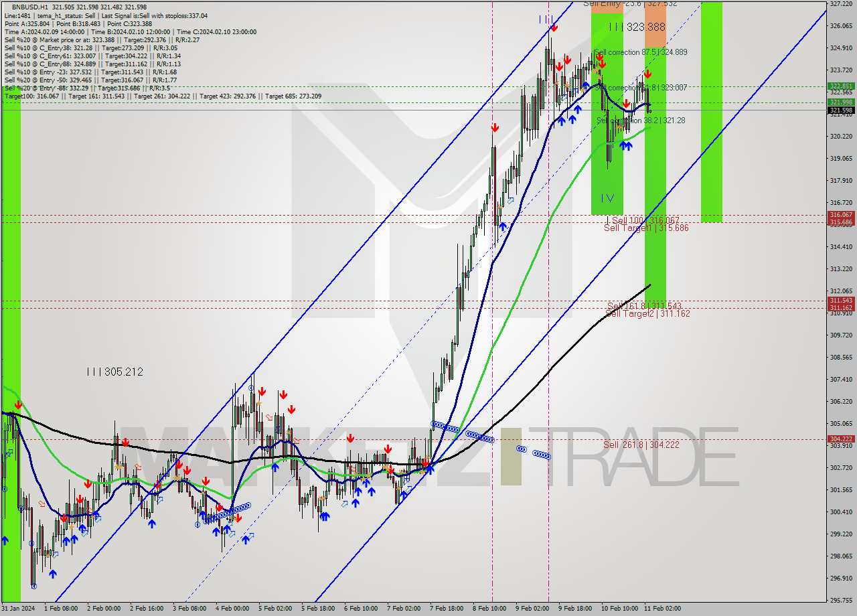
Task: Click the 'Sell Target2 | 311.162' label
Action: coord(647,313)
